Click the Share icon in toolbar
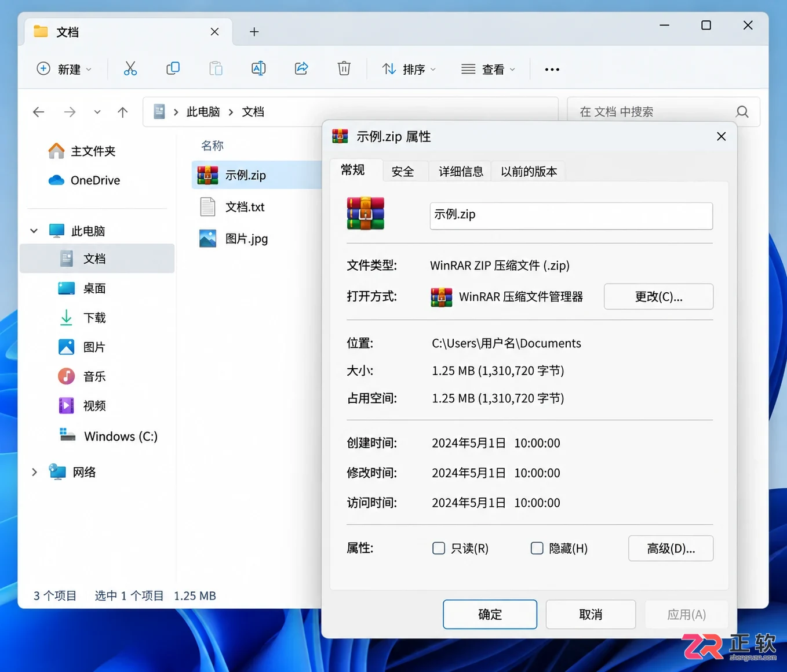 301,69
